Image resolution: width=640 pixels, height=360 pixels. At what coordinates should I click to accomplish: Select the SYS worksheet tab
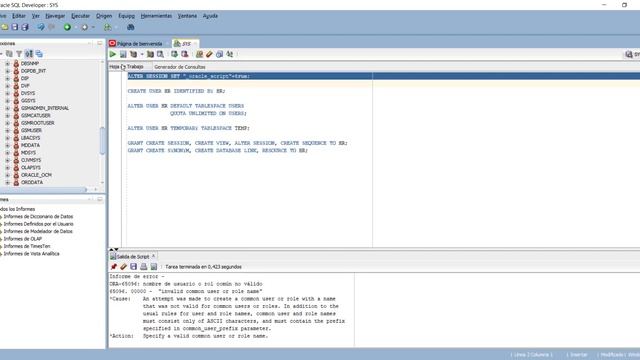[x=185, y=43]
